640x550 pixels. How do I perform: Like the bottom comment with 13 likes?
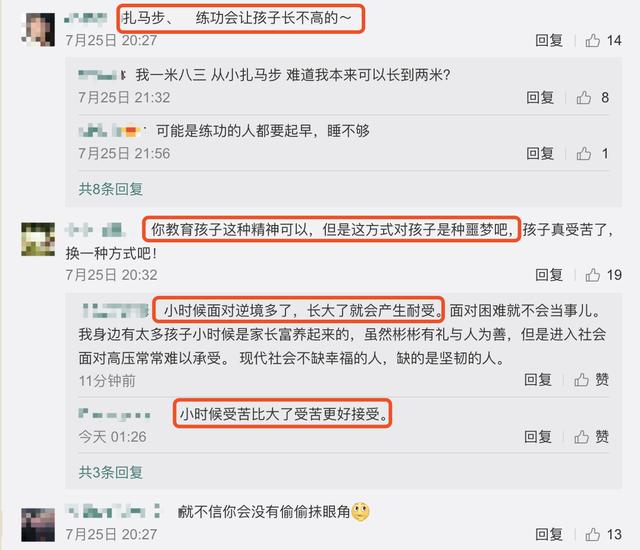click(x=593, y=534)
